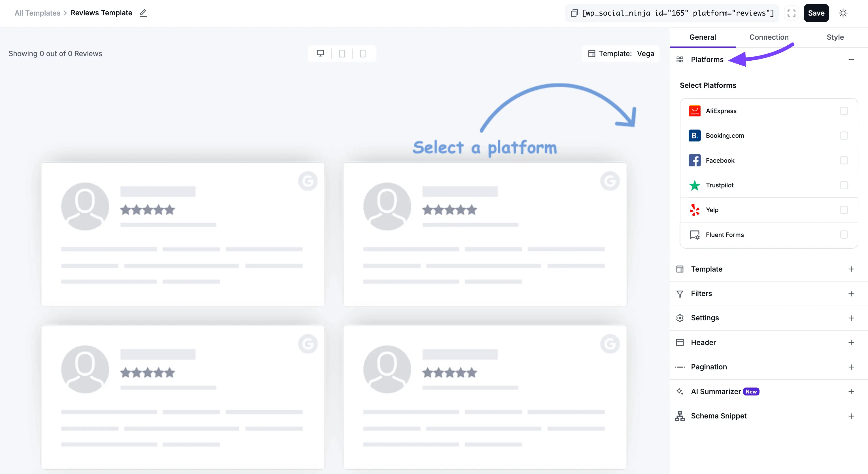The height and width of the screenshot is (474, 868).
Task: Select the Booking.com checkbox
Action: (844, 136)
